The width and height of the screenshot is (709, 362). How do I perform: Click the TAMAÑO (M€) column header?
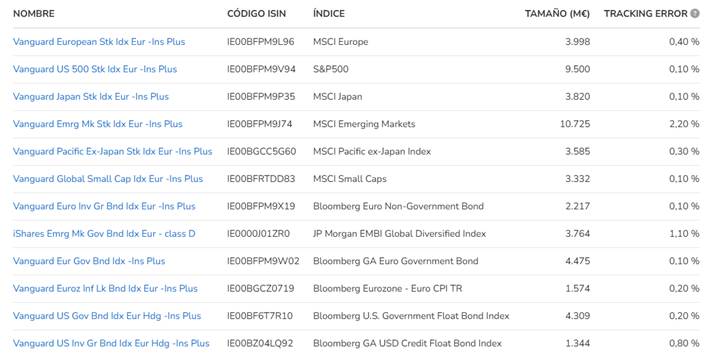pos(558,14)
